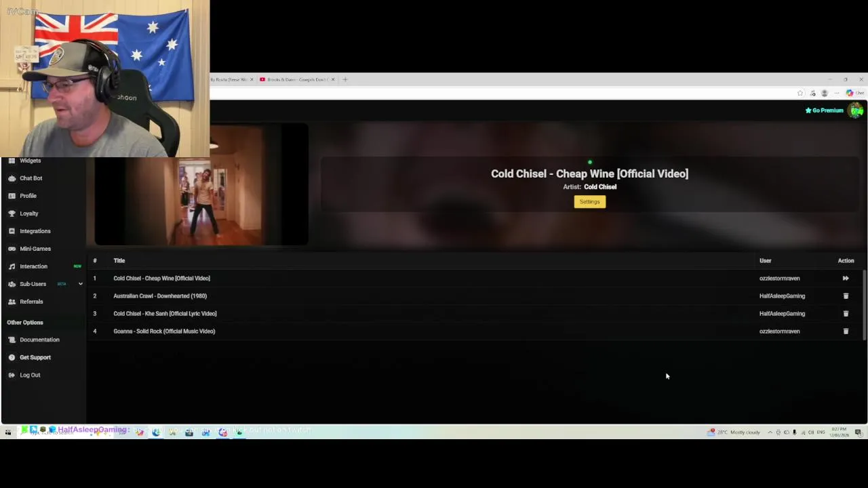Click the Profile icon in sidebar
This screenshot has height=488, width=868.
coord(12,196)
